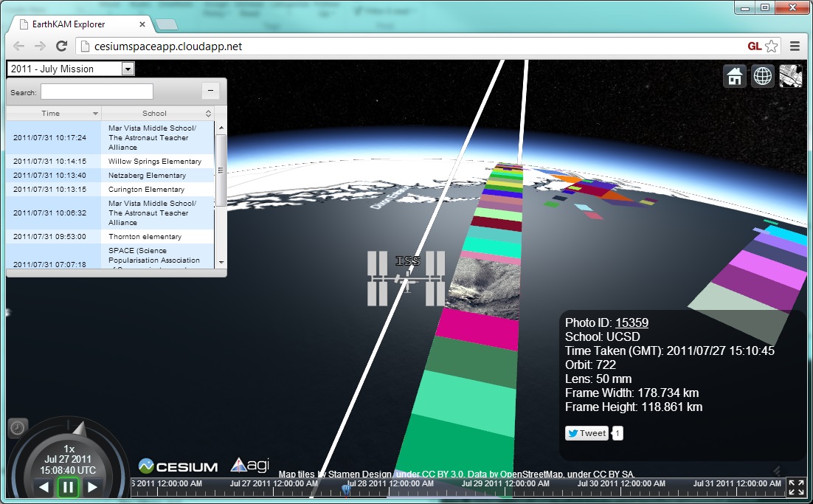The width and height of the screenshot is (813, 504).
Task: Click the magenta image footprint below the photo
Action: tap(477, 330)
